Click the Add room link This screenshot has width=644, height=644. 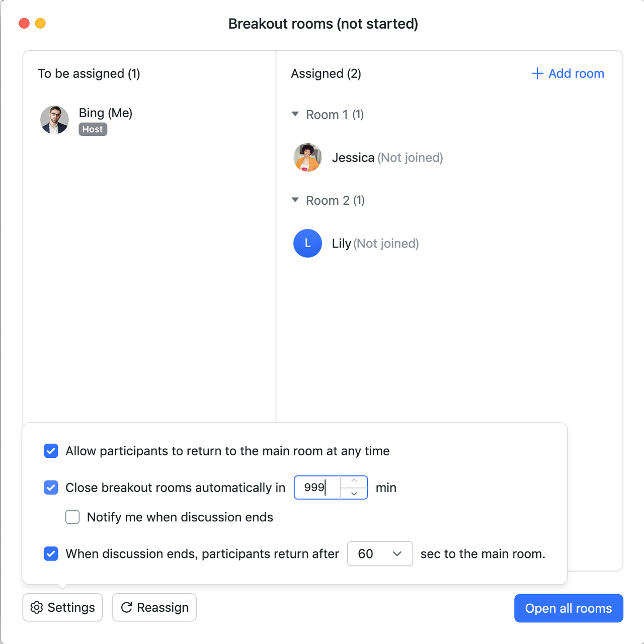click(x=576, y=73)
